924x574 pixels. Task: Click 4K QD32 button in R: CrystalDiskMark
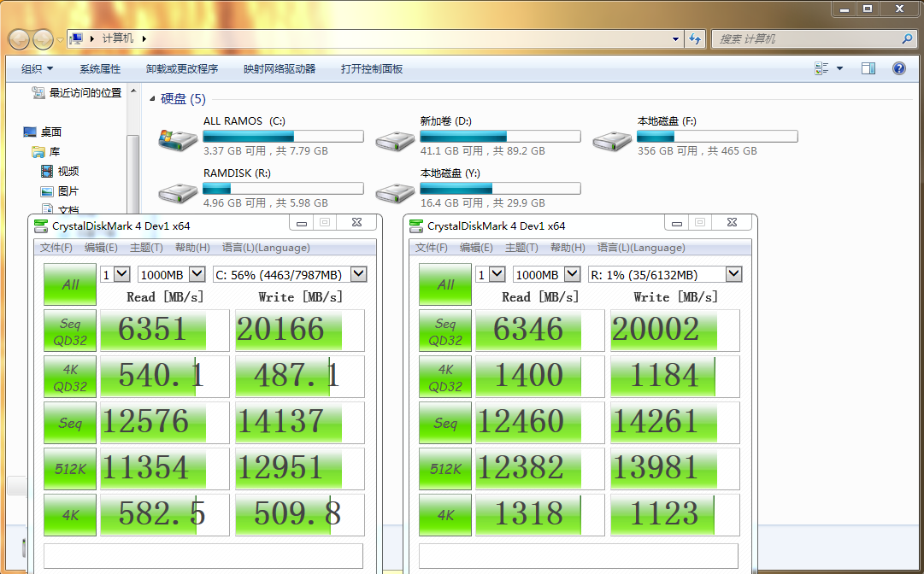445,377
